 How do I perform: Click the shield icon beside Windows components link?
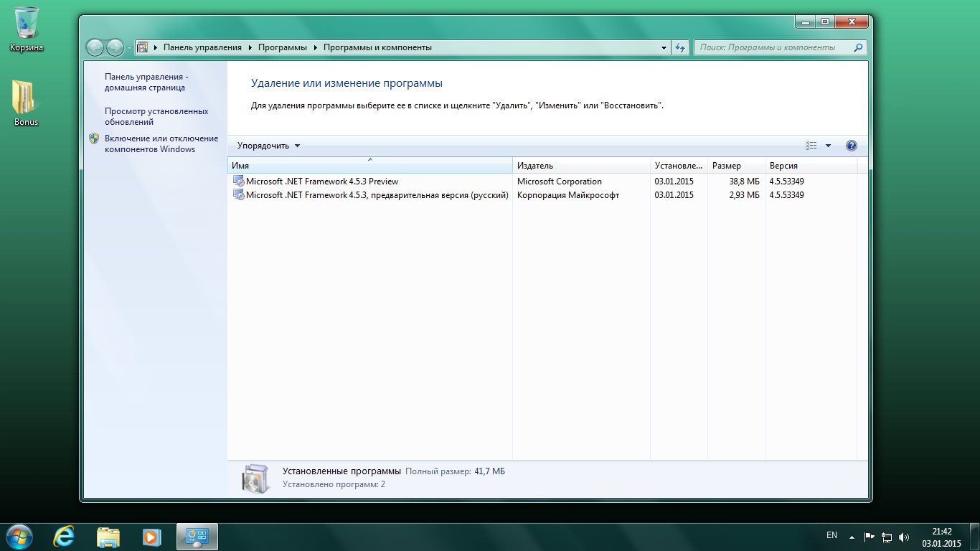point(94,138)
